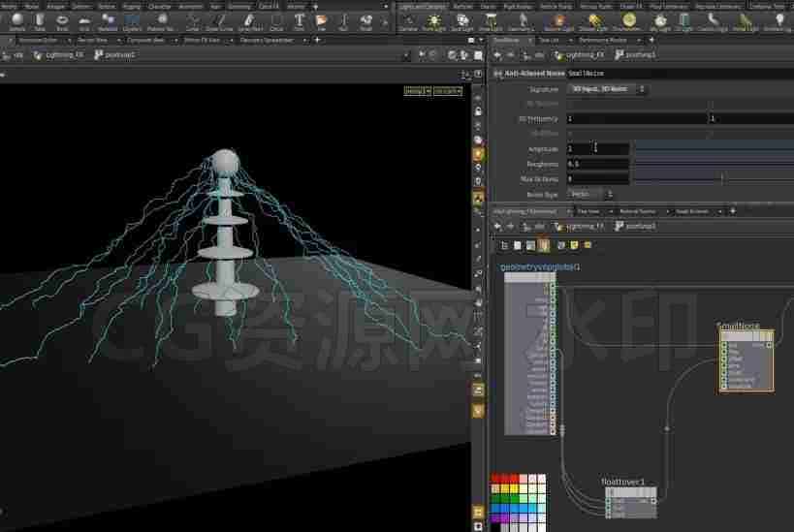
Task: Select the Draw Curve shelf tool
Action: click(x=219, y=21)
